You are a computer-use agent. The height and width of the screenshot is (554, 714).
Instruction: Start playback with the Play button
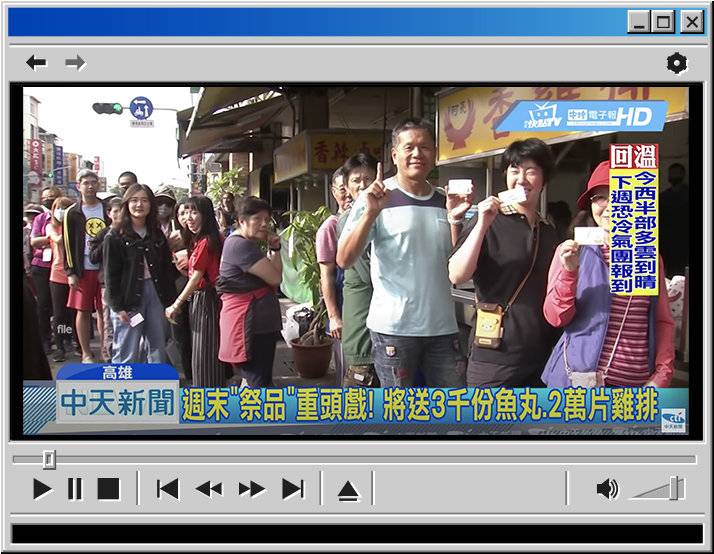42,489
